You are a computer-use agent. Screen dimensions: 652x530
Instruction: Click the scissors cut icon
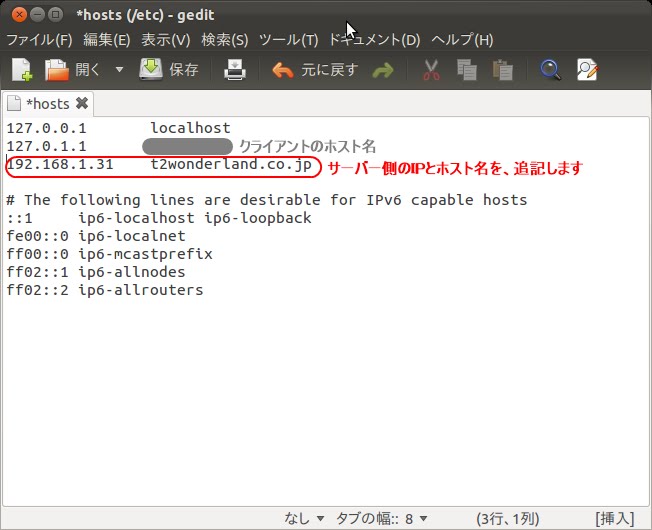(x=432, y=70)
